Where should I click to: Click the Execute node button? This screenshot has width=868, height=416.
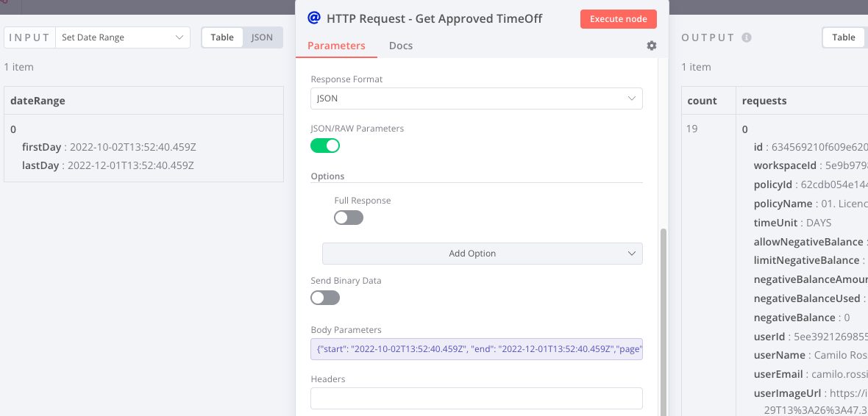click(619, 19)
